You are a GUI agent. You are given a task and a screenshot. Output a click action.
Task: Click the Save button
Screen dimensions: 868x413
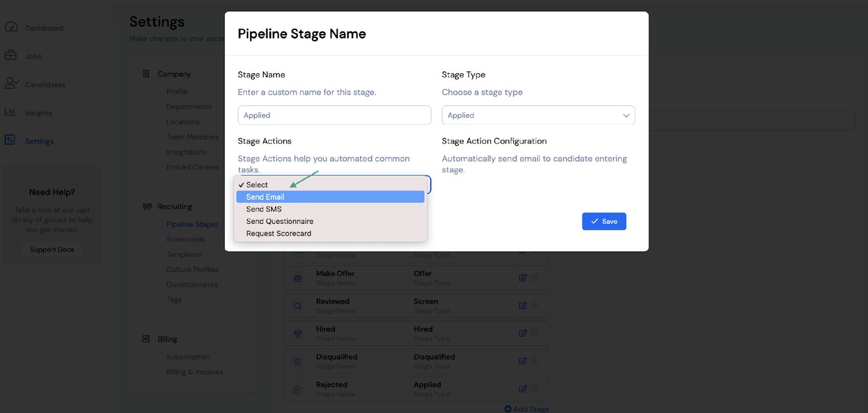point(604,221)
